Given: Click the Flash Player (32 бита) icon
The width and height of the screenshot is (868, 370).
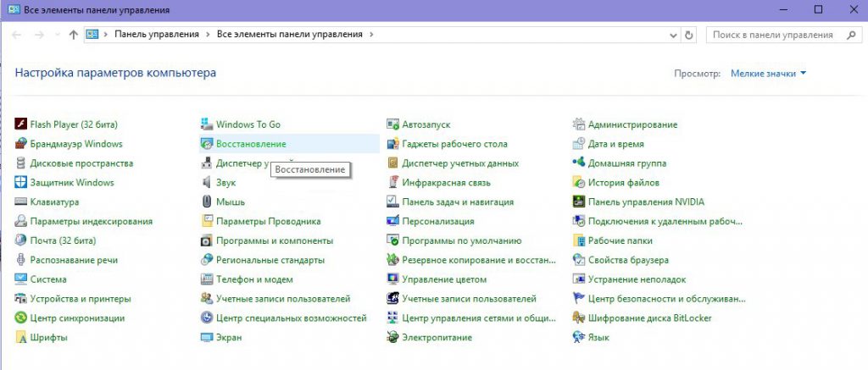Looking at the screenshot, I should [x=20, y=124].
